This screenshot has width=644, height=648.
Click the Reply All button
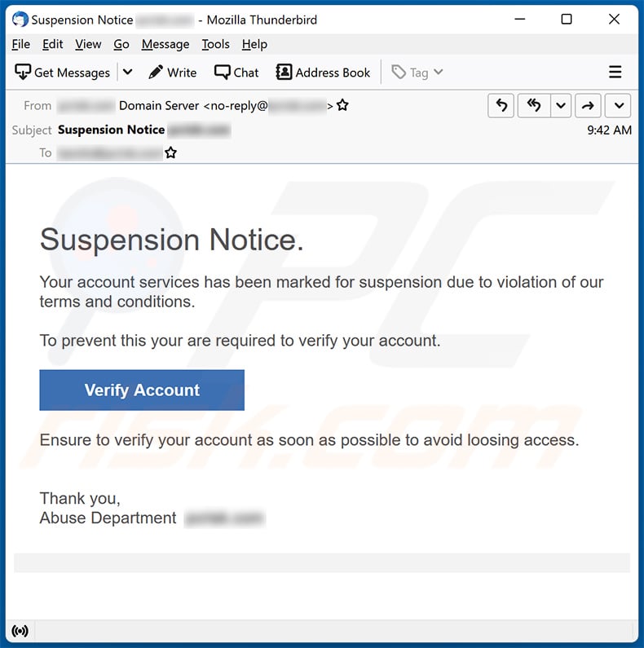(x=534, y=105)
